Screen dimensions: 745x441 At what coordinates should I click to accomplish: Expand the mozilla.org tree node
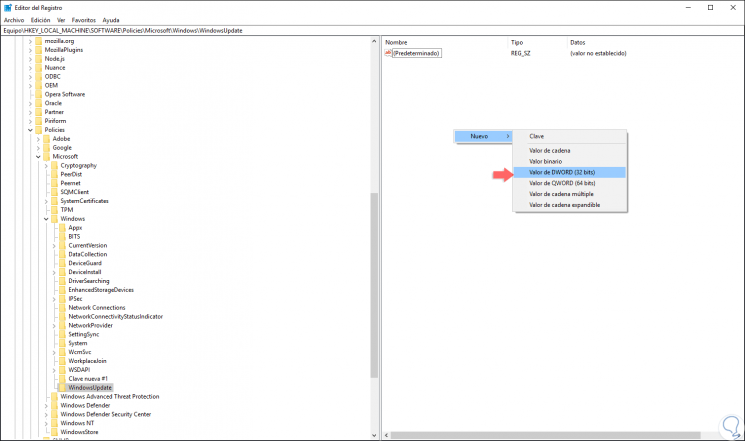(x=30, y=41)
